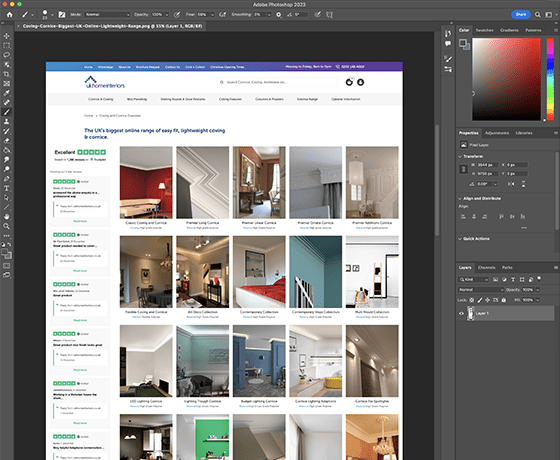Open the Comments panel icon
This screenshot has height=460, width=560.
click(x=448, y=44)
